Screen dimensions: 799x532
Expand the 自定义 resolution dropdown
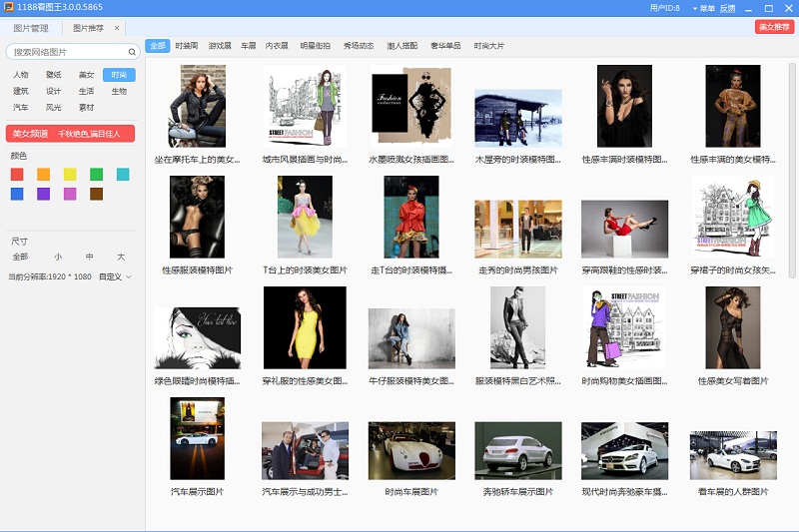coord(115,276)
